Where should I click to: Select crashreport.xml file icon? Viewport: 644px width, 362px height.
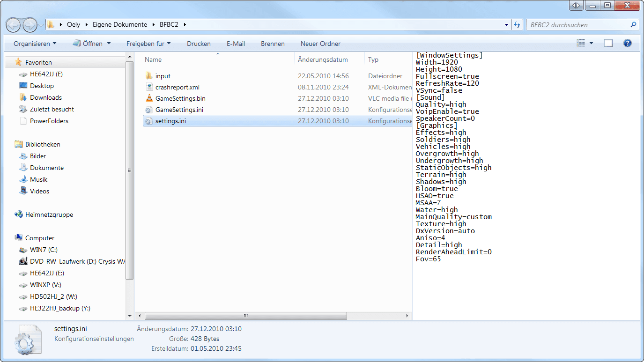pyautogui.click(x=149, y=87)
